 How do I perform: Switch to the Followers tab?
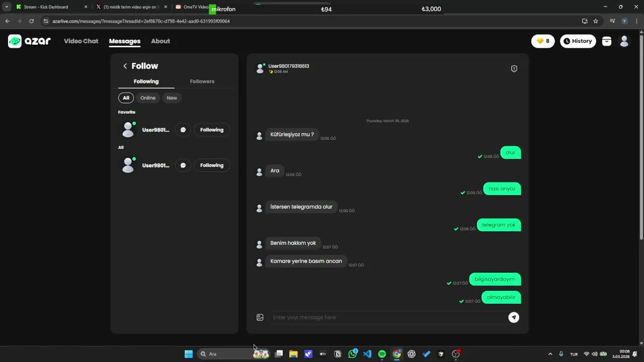(x=202, y=81)
